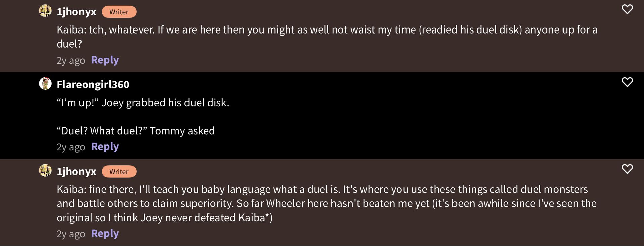Like Flareongirl360's comment with the heart
This screenshot has height=246, width=644.
click(627, 82)
